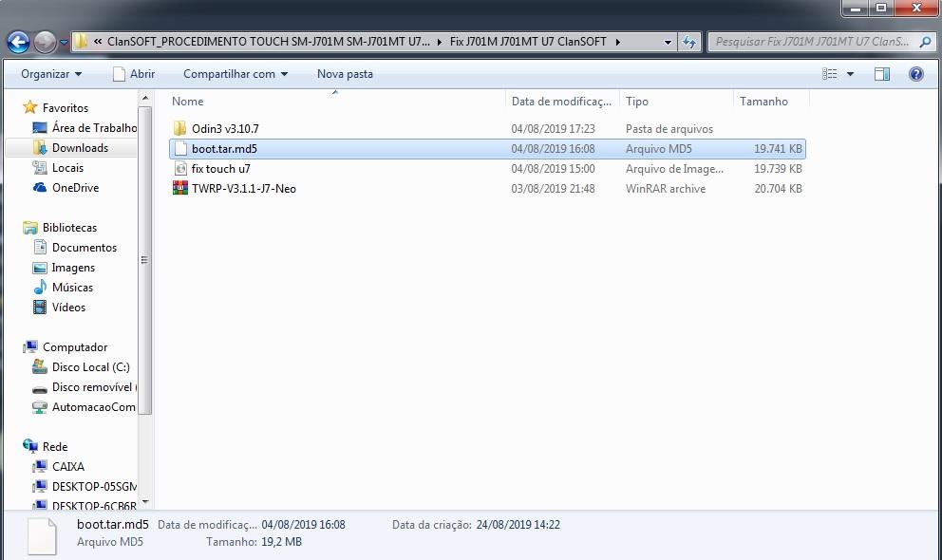
Task: Maximize the Explorer window
Action: click(880, 9)
